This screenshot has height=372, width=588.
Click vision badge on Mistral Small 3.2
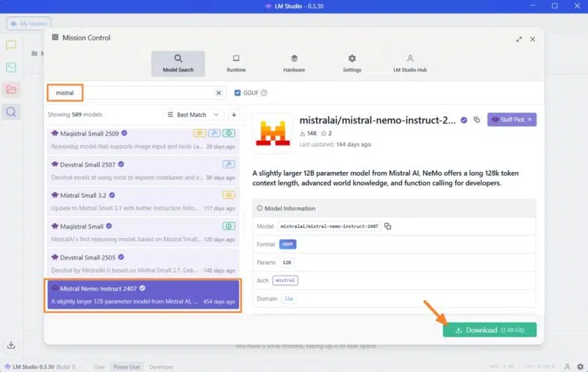pyautogui.click(x=229, y=195)
